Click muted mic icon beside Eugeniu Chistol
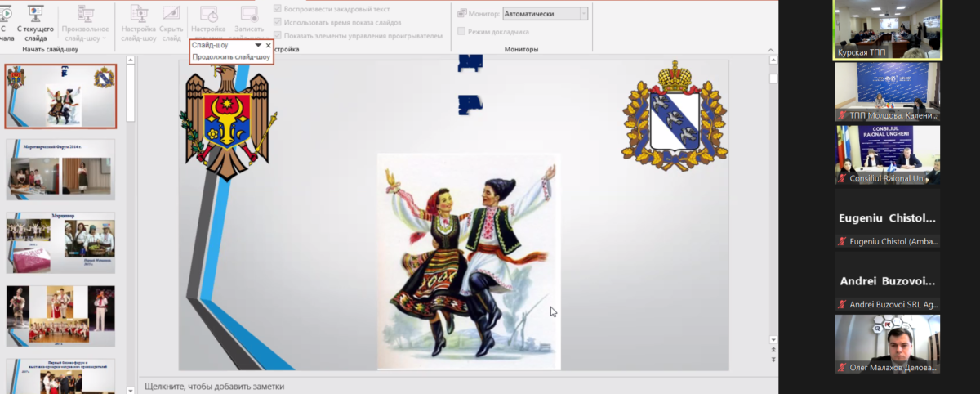980x394 pixels. (x=842, y=241)
